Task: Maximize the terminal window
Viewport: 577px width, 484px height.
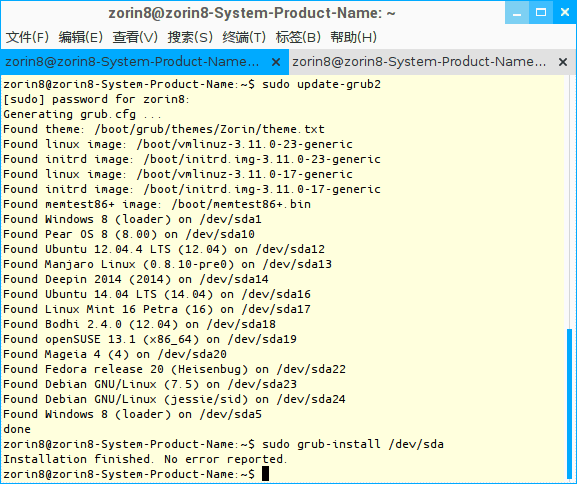Action: pos(541,13)
